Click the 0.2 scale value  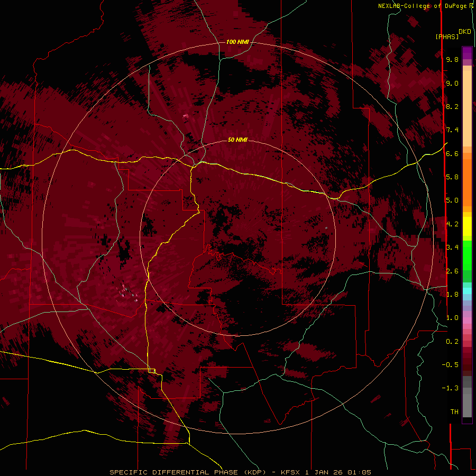(452, 342)
